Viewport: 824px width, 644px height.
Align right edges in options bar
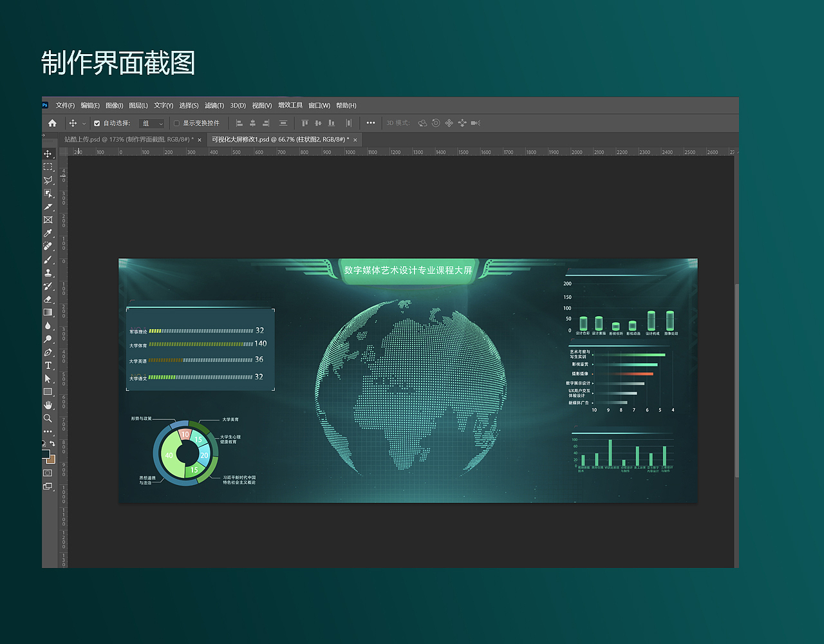coord(266,123)
